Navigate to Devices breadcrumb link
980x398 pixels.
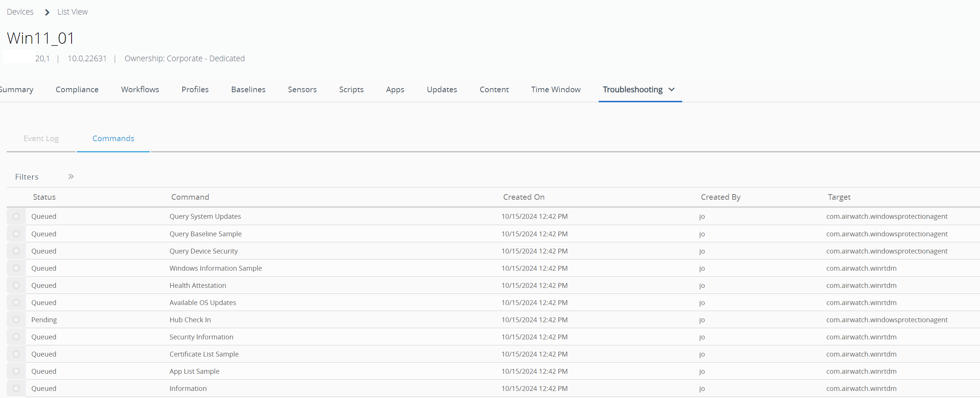tap(20, 12)
